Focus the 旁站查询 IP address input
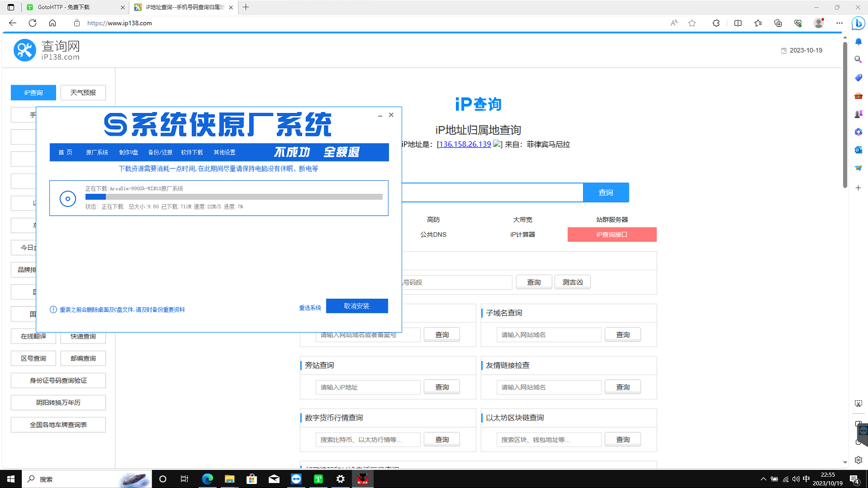The width and height of the screenshot is (868, 488). [368, 387]
